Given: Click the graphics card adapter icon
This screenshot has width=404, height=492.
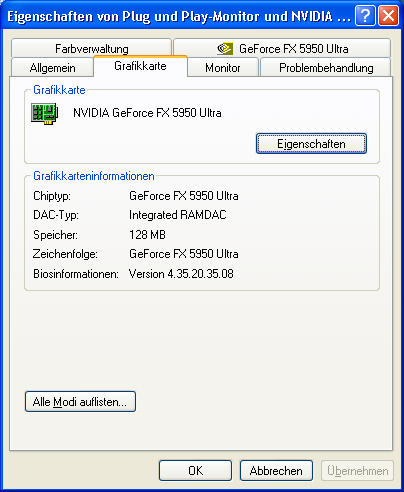Looking at the screenshot, I should [45, 114].
